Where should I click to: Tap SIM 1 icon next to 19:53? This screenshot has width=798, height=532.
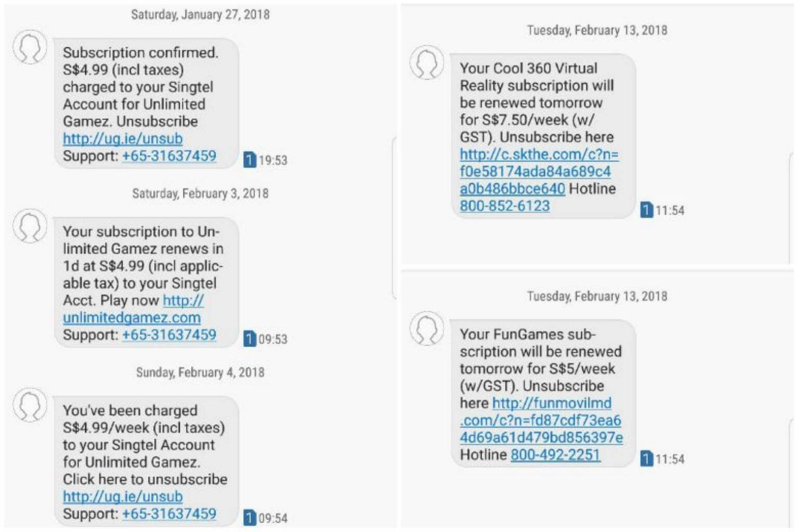pos(249,159)
